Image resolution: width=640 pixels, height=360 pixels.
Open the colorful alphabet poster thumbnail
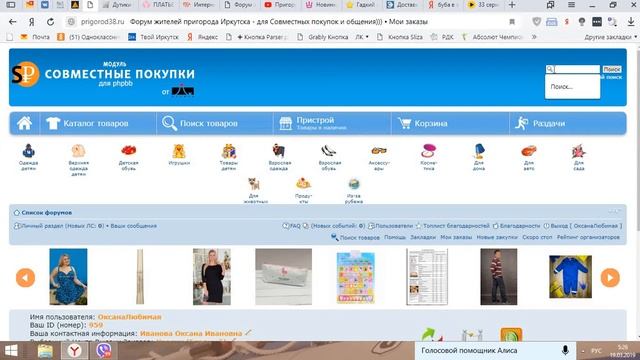point(356,278)
